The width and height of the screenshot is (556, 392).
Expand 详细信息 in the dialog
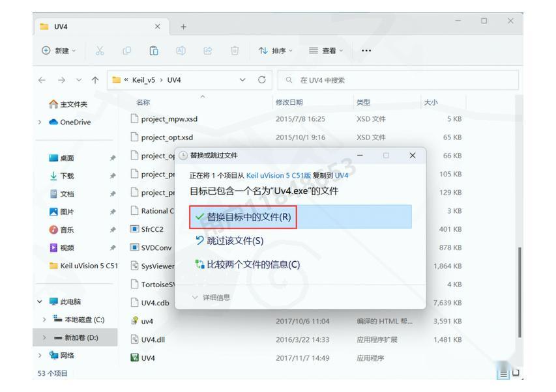point(211,298)
